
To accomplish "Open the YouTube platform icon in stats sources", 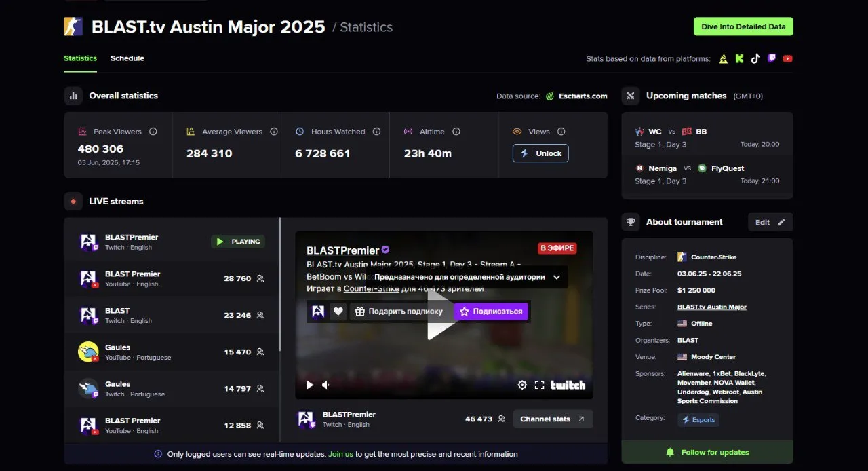I will tap(787, 59).
